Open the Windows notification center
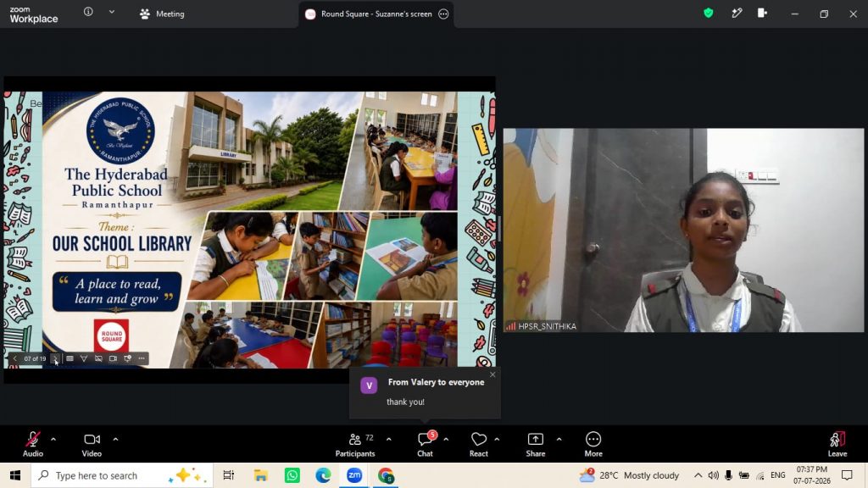The height and width of the screenshot is (488, 868). pyautogui.click(x=847, y=475)
